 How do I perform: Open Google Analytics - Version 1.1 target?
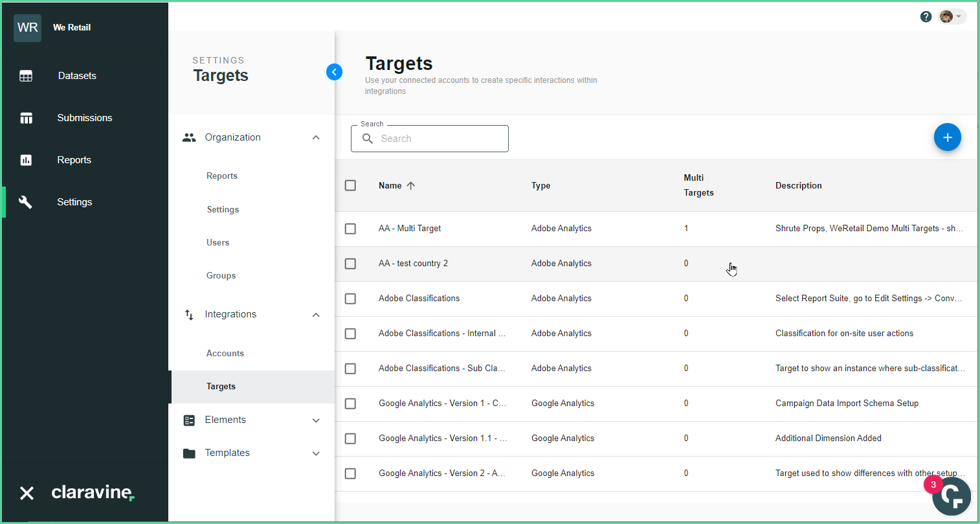click(443, 439)
